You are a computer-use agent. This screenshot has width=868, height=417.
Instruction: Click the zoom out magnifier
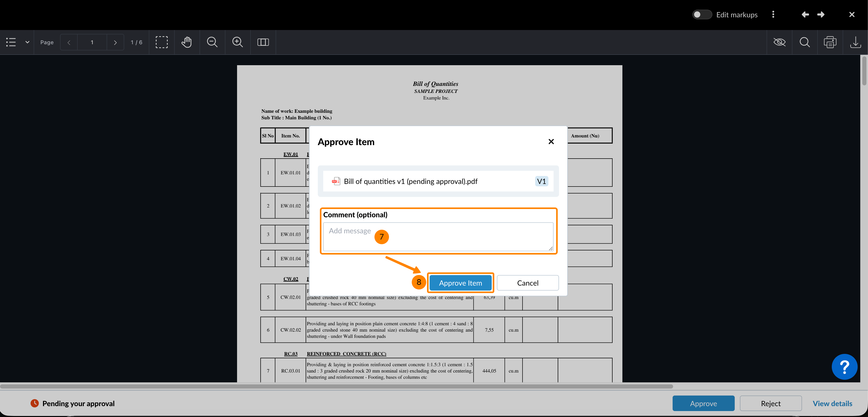coord(212,42)
